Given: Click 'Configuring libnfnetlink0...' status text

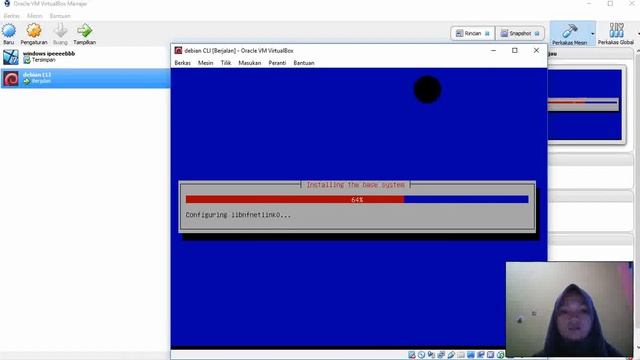Looking at the screenshot, I should pos(238,215).
